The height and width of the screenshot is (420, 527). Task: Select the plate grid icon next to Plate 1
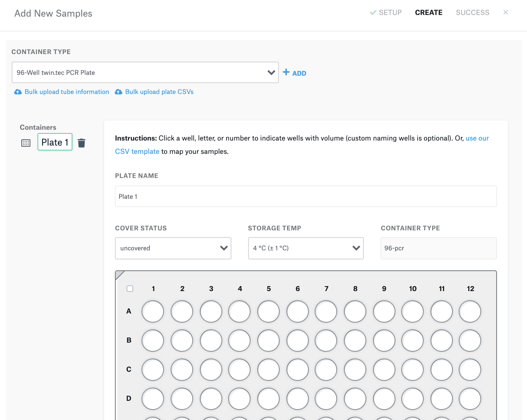coord(26,143)
